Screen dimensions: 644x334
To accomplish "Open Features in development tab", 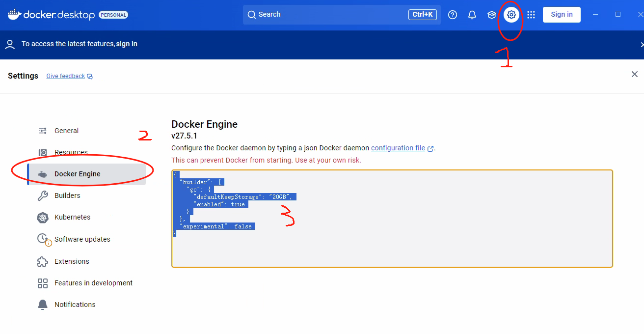I will pos(86,283).
